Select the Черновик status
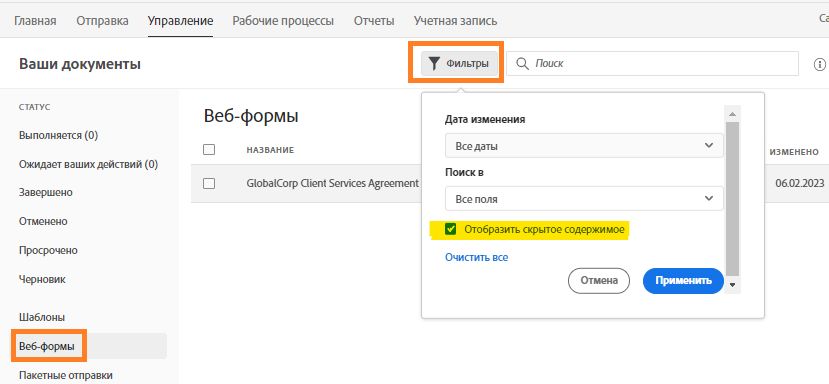Image resolution: width=829 pixels, height=384 pixels. coord(42,279)
